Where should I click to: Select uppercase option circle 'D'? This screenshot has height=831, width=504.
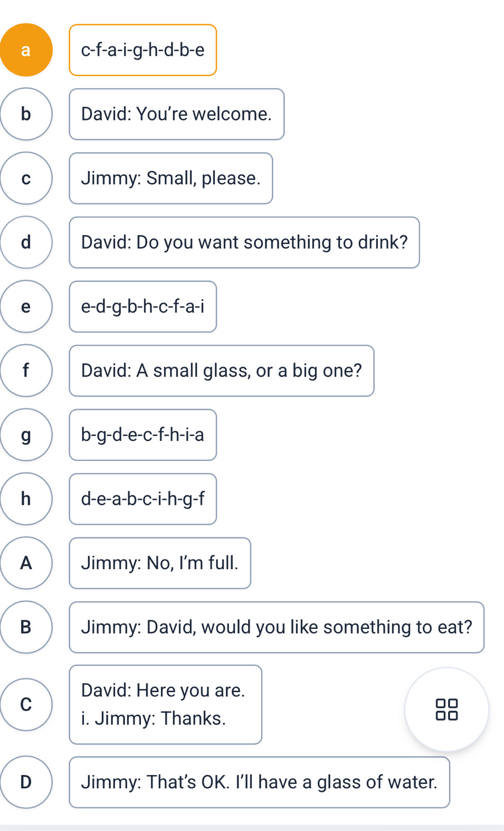(x=26, y=782)
